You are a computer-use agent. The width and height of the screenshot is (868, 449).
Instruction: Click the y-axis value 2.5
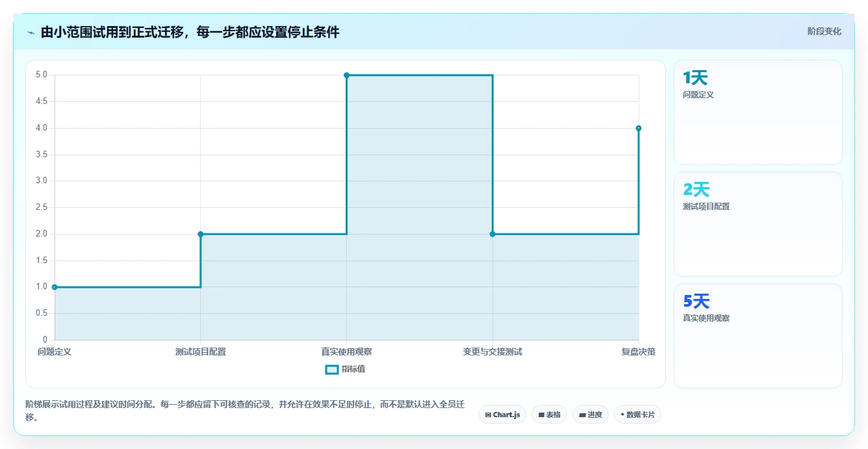point(42,207)
